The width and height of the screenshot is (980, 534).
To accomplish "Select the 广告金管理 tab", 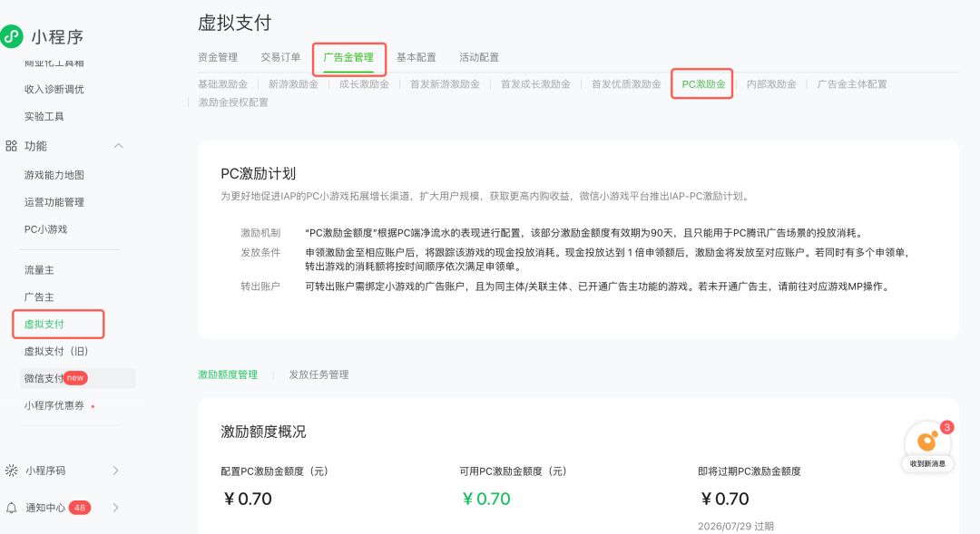I will click(348, 57).
